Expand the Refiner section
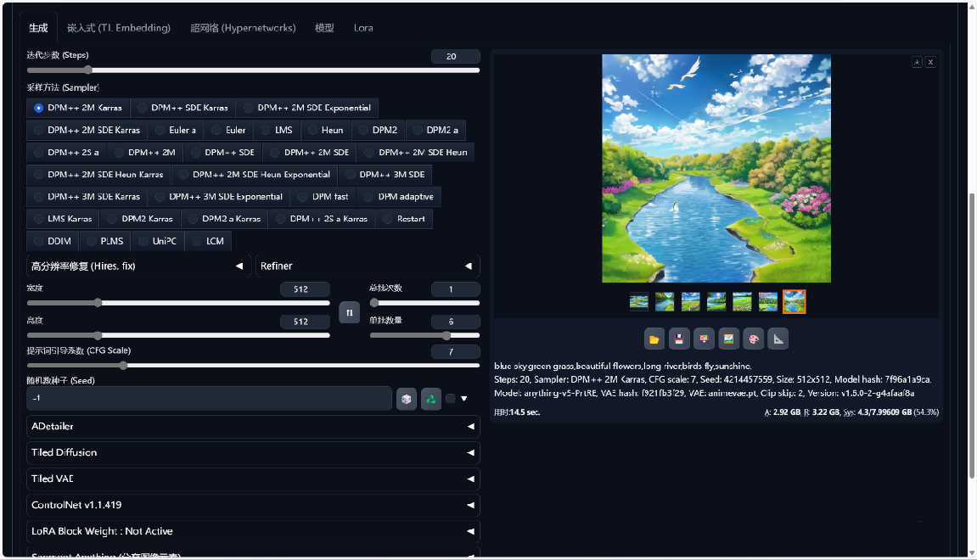Screen dimensions: 977x560 tap(367, 266)
